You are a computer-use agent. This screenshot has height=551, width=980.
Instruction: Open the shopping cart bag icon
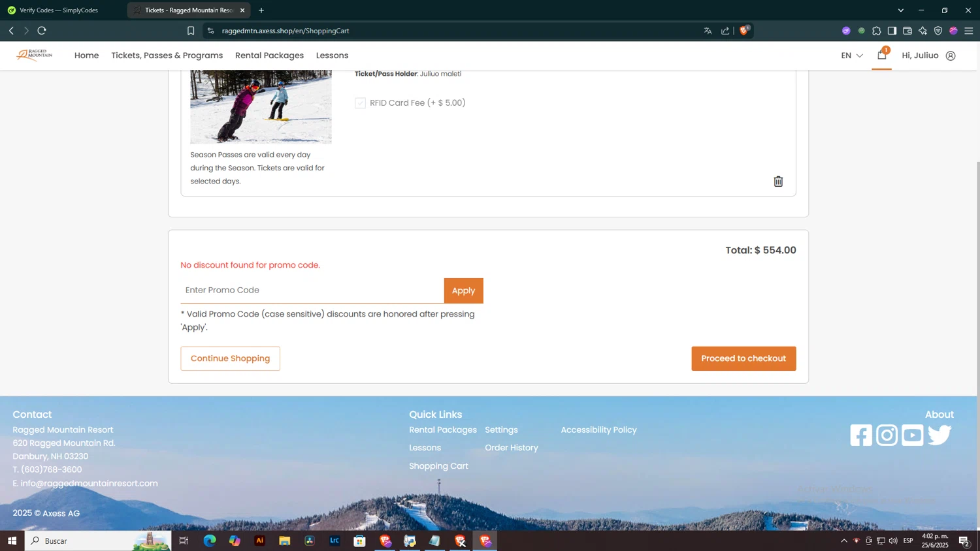[x=881, y=55]
